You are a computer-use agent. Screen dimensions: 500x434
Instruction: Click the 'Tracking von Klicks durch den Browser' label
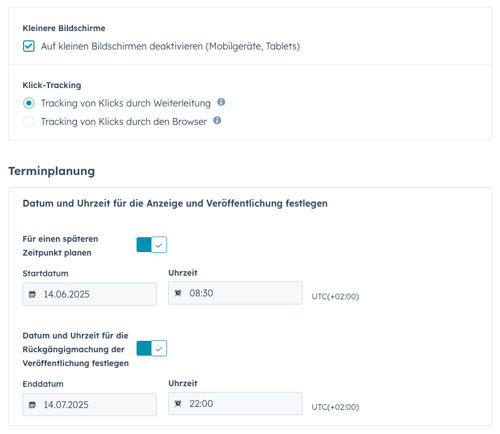[x=124, y=121]
